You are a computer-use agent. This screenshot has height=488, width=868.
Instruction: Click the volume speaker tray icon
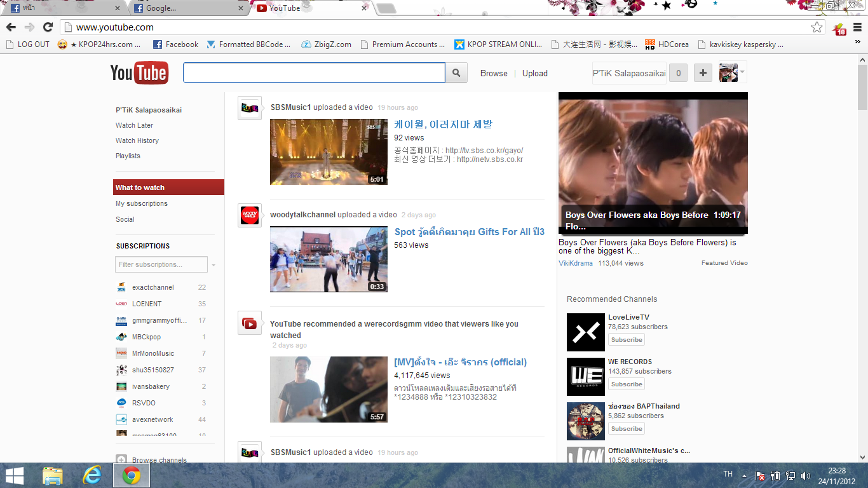[806, 475]
